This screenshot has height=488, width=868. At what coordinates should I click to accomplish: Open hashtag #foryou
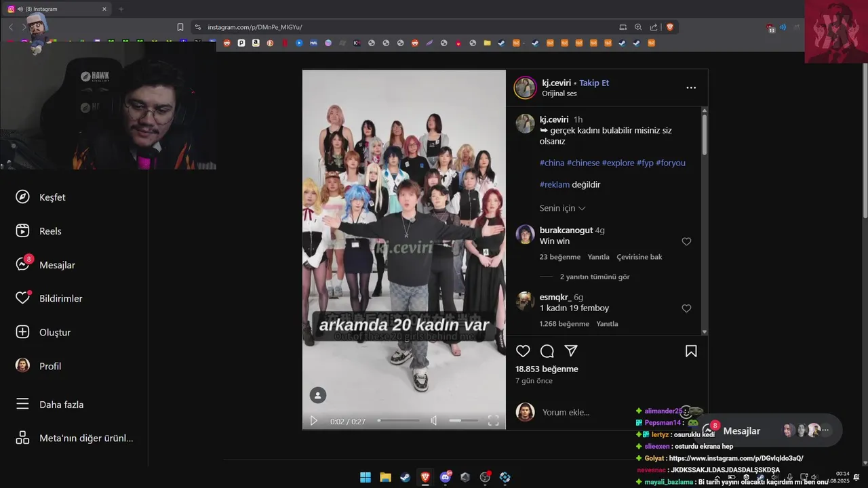pyautogui.click(x=671, y=163)
